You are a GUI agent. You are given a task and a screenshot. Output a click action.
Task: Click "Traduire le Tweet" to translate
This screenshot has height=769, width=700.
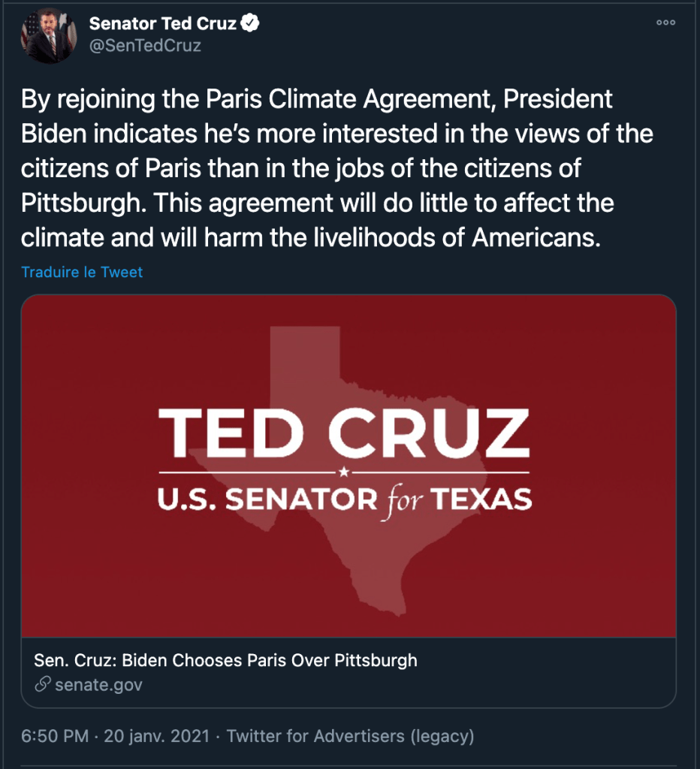tap(82, 272)
